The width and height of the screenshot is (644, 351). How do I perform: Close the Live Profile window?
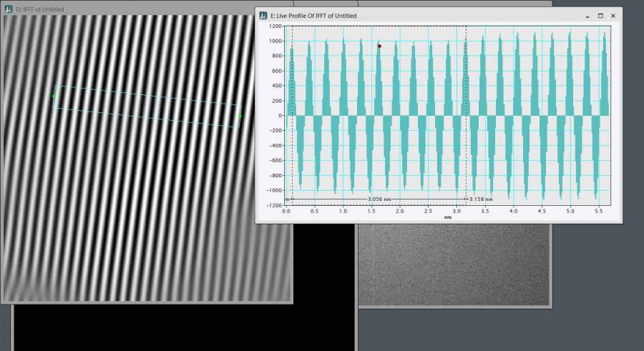click(613, 16)
